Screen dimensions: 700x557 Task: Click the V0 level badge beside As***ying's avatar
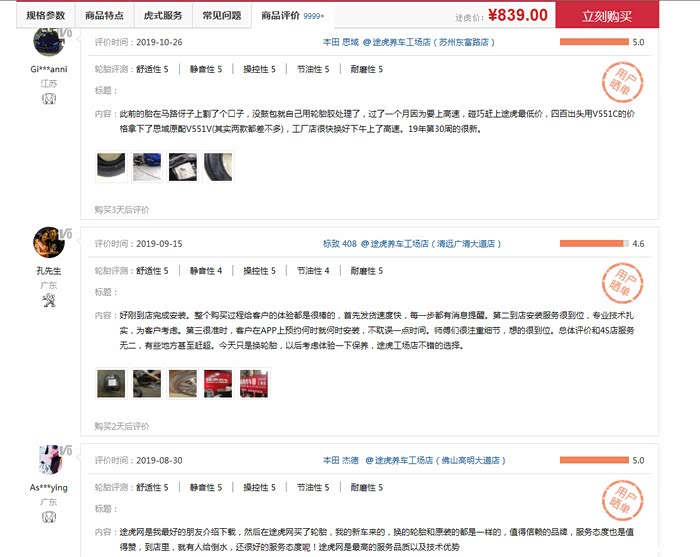pos(66,450)
